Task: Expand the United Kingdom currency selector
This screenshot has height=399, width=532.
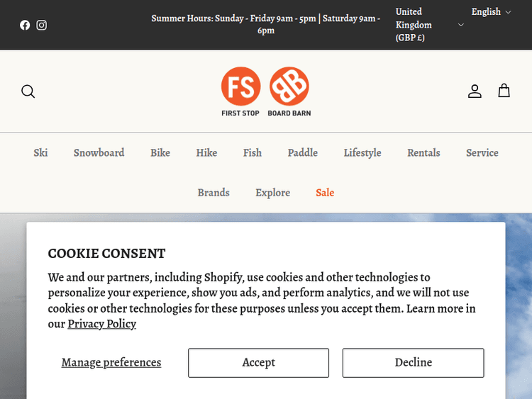Action: pyautogui.click(x=429, y=25)
